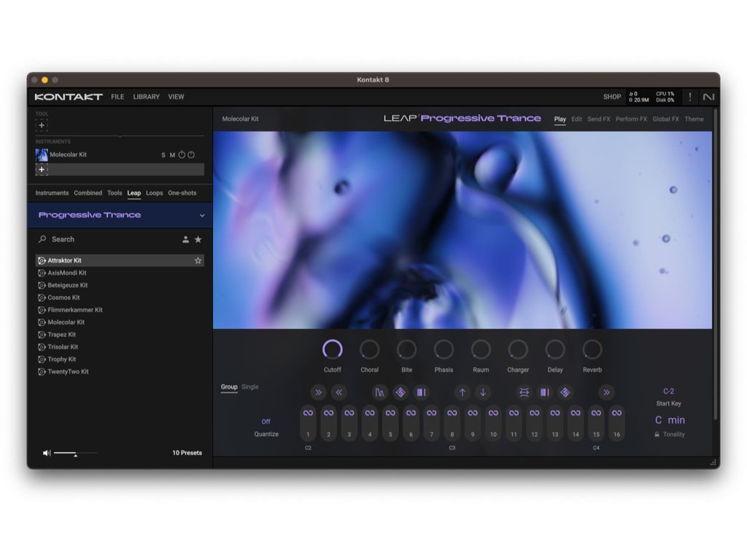This screenshot has width=747, height=560.
Task: Click the Native Instruments logo icon
Action: pyautogui.click(x=709, y=97)
